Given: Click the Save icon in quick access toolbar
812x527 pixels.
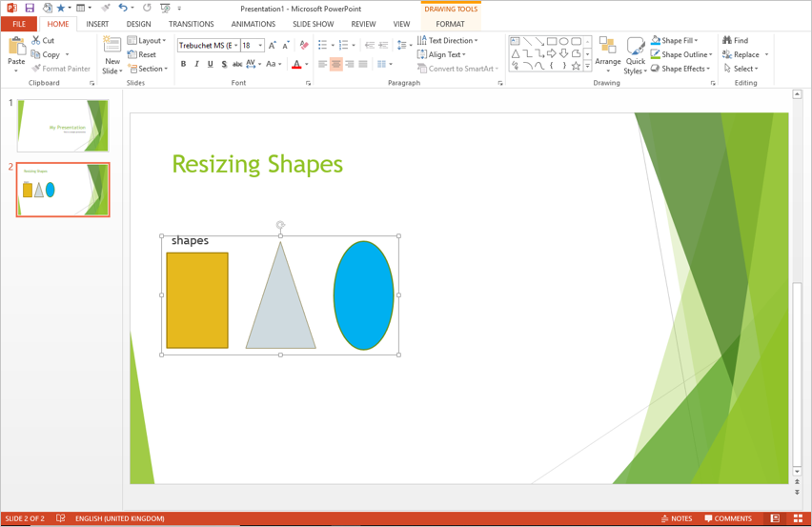Looking at the screenshot, I should click(30, 9).
